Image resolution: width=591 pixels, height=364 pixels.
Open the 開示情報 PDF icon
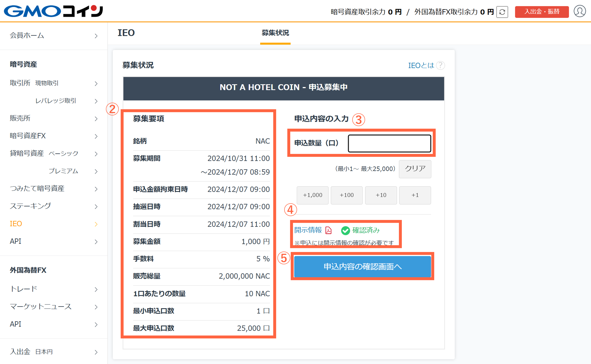(328, 230)
